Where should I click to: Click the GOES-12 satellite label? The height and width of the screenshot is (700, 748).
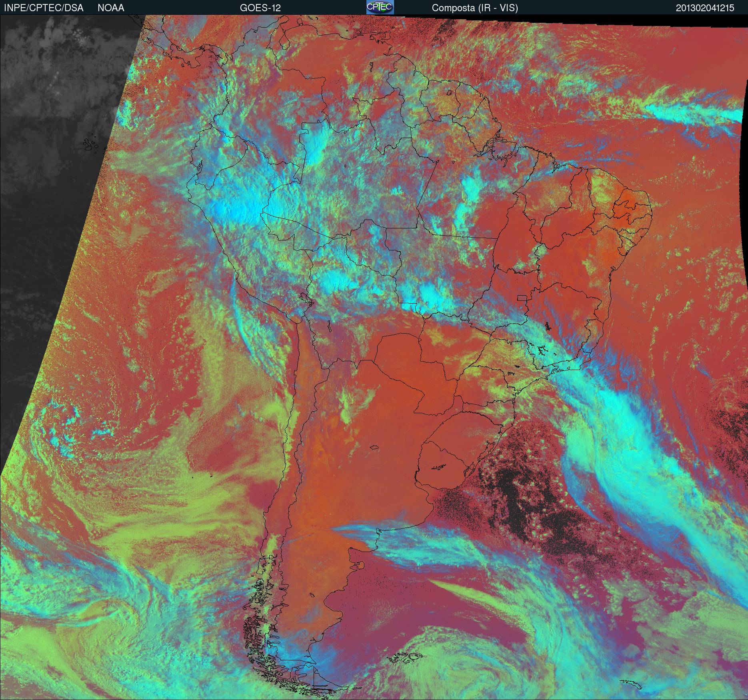(x=260, y=8)
